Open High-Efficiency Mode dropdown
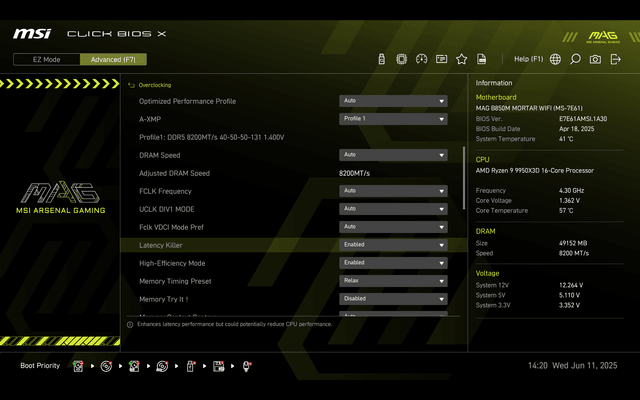Screen dimensions: 640x400 coord(393,262)
